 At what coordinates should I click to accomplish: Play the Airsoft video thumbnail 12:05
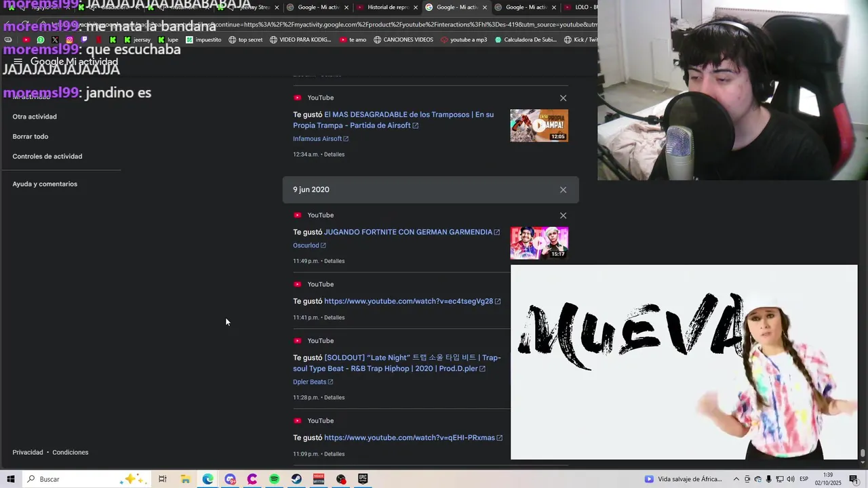pos(539,125)
